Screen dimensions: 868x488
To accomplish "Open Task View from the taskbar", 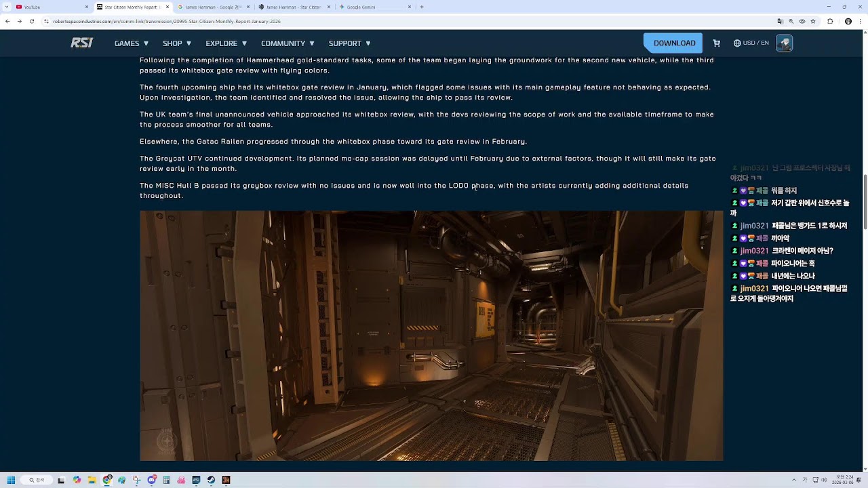I will click(61, 480).
